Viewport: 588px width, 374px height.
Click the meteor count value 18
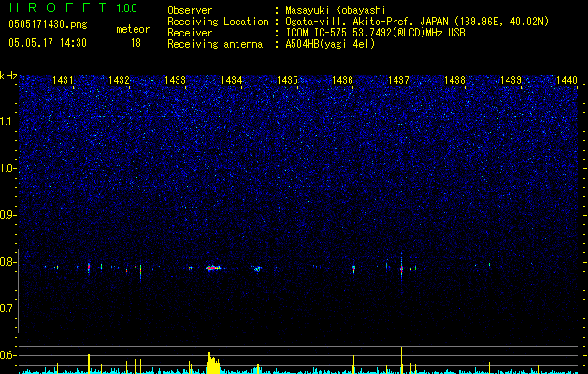(x=136, y=43)
